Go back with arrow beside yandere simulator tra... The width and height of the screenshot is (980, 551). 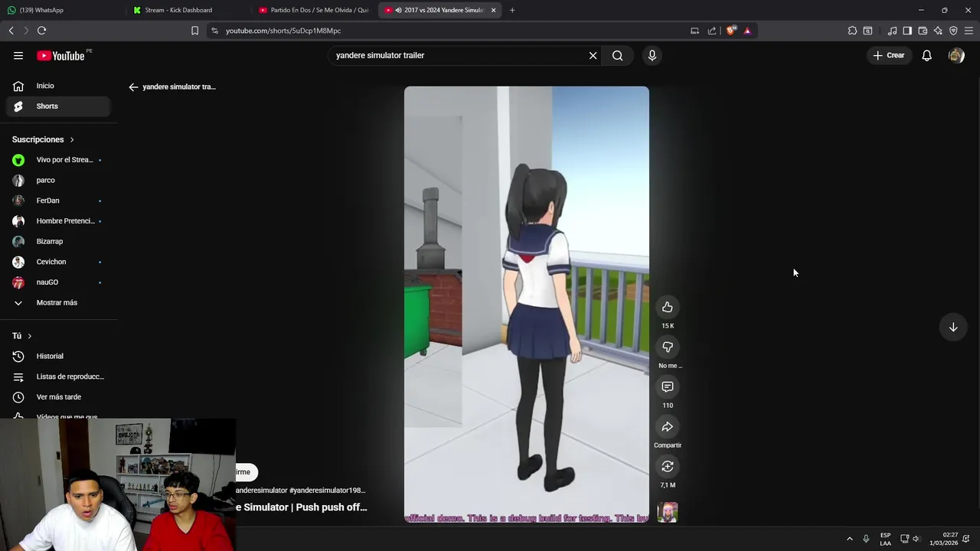point(133,87)
